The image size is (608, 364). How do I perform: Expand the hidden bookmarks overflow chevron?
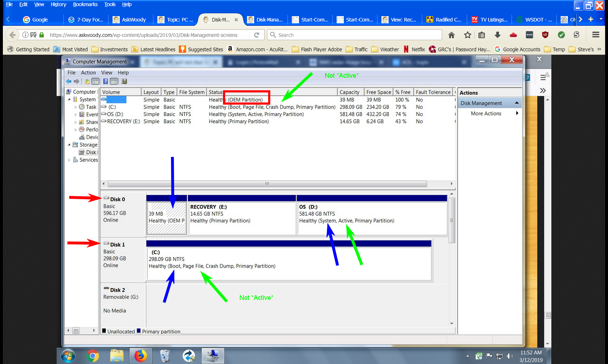point(599,49)
